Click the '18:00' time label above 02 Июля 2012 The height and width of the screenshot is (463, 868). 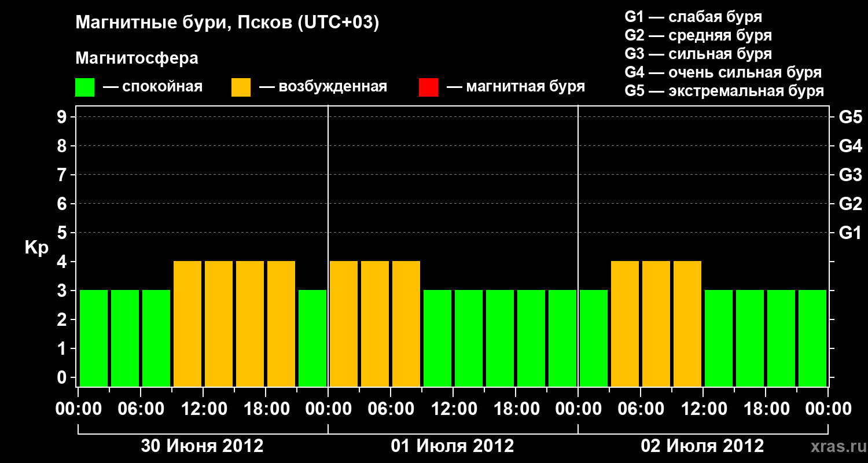[x=766, y=409]
